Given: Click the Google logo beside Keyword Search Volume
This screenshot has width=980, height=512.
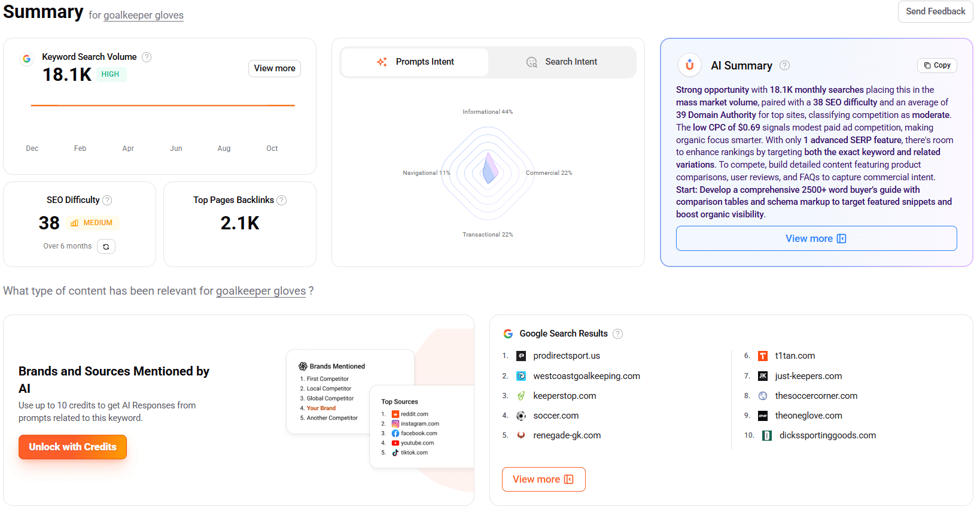Looking at the screenshot, I should (x=26, y=59).
